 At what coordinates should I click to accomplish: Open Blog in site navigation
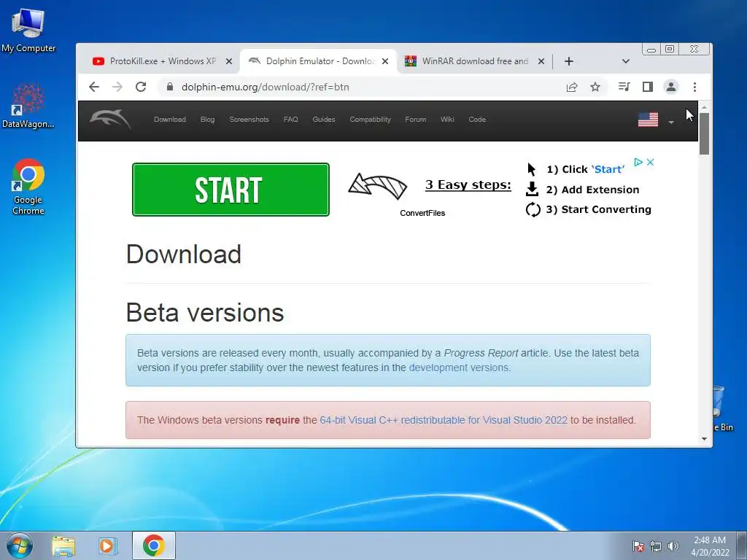point(207,120)
